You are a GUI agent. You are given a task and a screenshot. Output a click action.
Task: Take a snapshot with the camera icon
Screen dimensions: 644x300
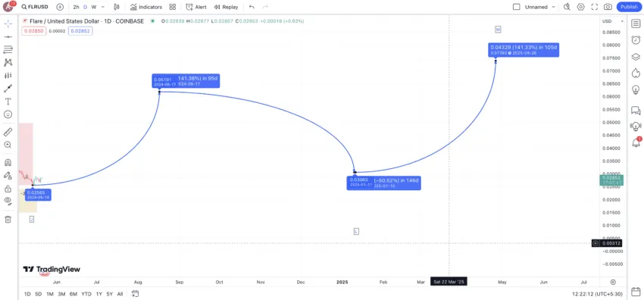click(608, 7)
